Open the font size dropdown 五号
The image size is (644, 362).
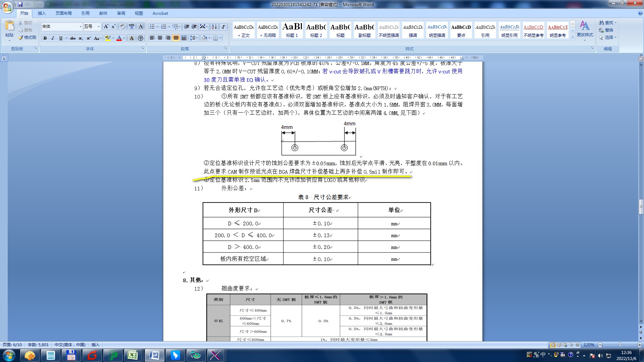click(x=99, y=27)
